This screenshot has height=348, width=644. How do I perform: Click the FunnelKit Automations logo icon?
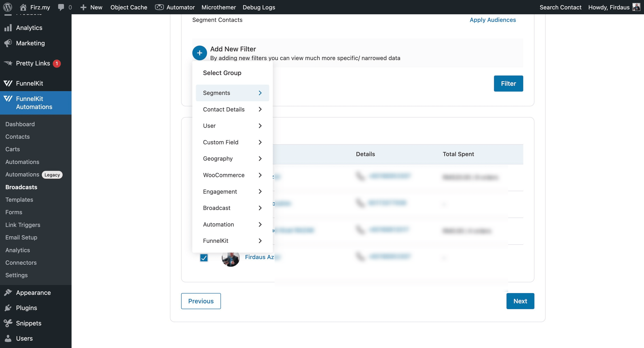8,99
